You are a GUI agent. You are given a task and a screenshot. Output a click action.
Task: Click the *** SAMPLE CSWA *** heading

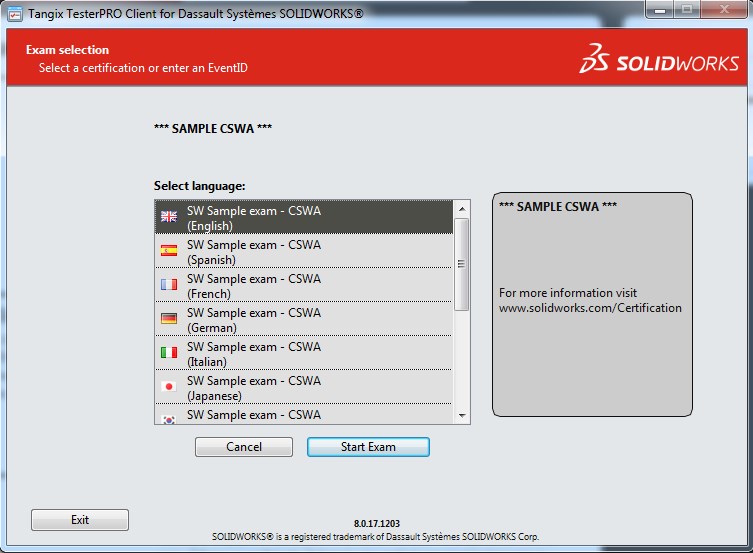coord(213,129)
